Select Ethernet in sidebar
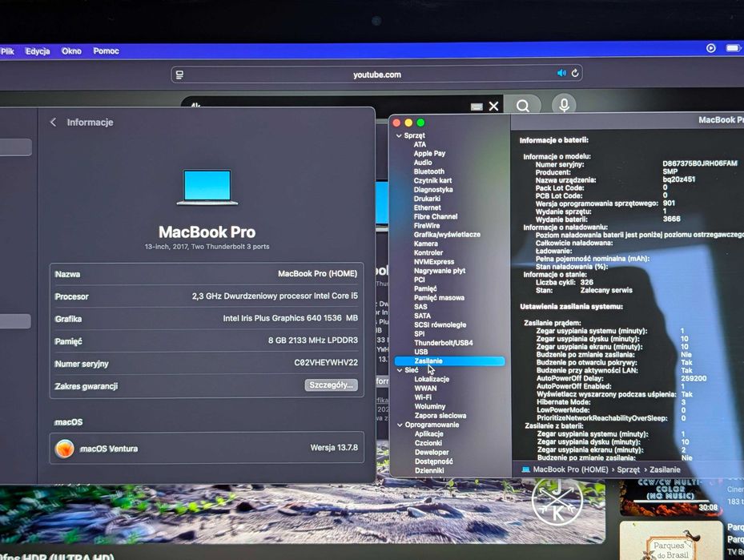Image resolution: width=744 pixels, height=560 pixels. (x=428, y=207)
